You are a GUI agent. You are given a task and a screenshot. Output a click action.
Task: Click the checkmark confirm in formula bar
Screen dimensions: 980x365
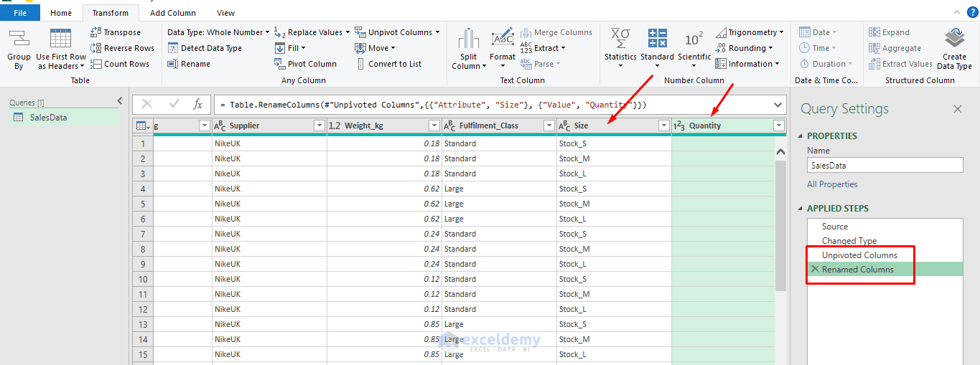point(174,105)
